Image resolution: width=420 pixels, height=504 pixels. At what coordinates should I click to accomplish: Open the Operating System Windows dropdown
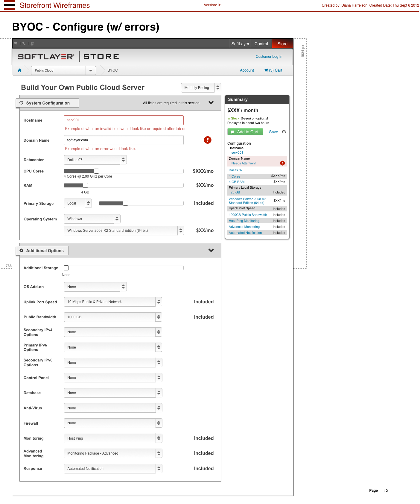click(x=92, y=219)
